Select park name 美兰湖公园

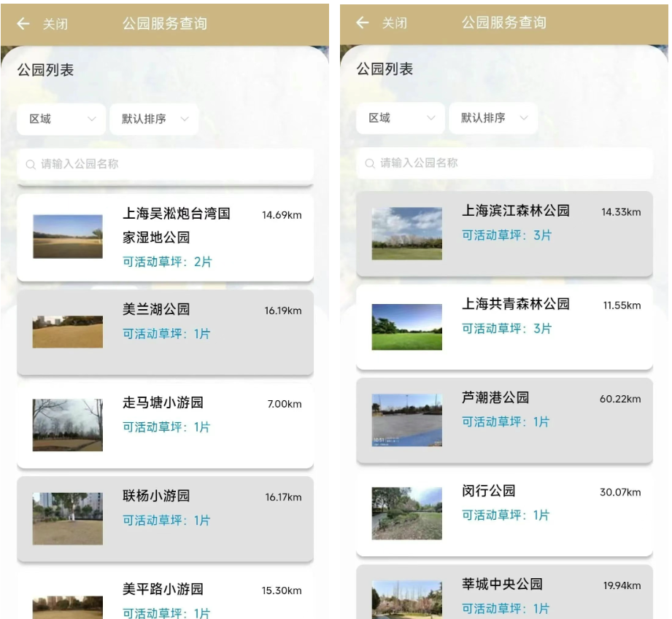[x=156, y=309]
